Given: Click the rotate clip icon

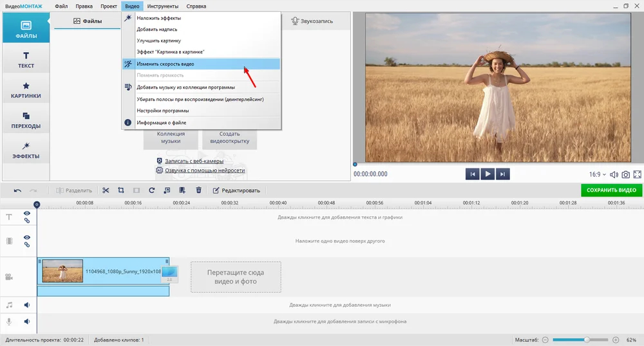Looking at the screenshot, I should [151, 190].
